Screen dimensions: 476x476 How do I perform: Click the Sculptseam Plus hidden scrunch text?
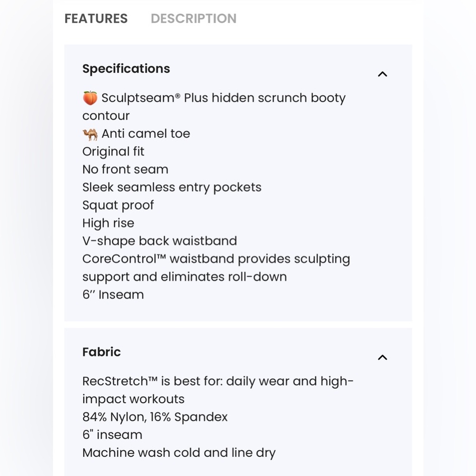pos(223,98)
